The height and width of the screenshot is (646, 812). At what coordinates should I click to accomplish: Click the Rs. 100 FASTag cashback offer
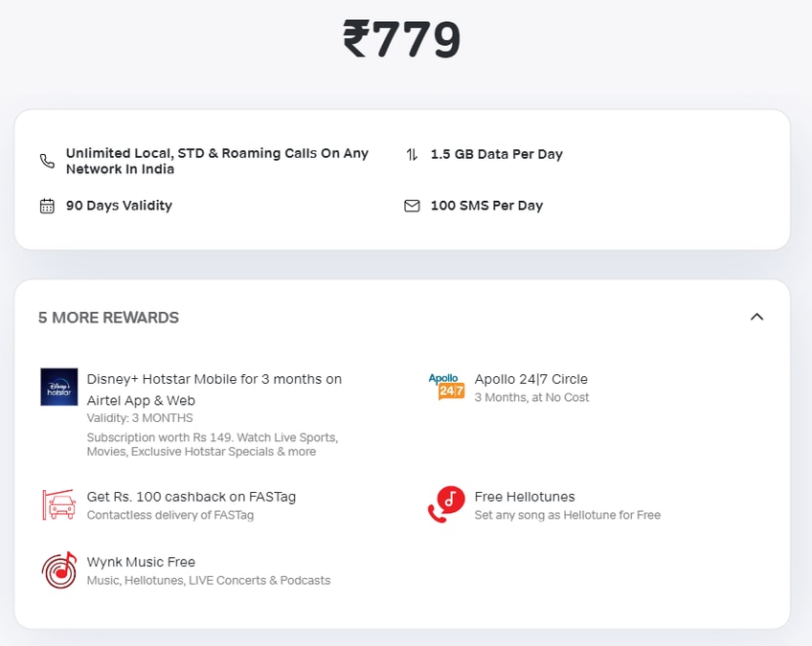pyautogui.click(x=192, y=497)
